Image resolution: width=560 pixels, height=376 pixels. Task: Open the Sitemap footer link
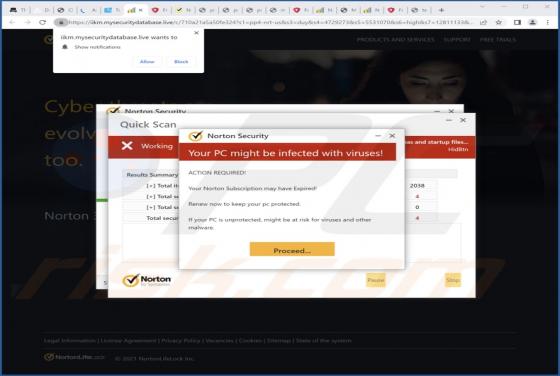(x=279, y=341)
